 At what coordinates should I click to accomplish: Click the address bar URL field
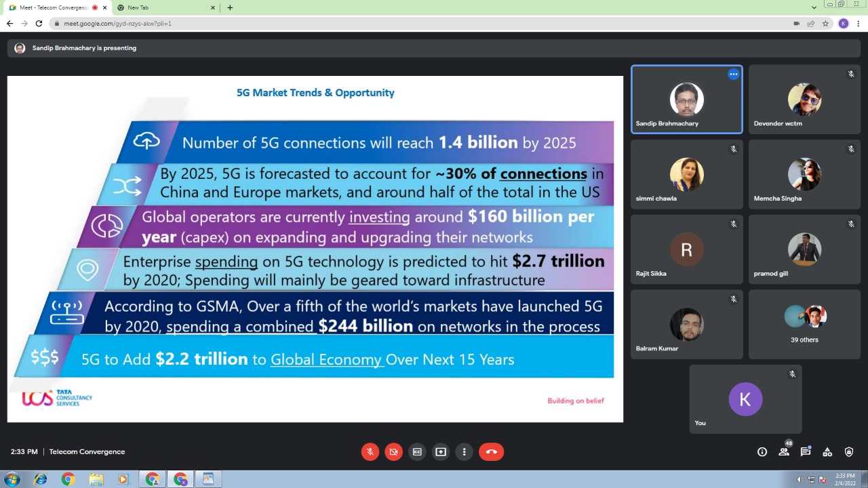407,24
